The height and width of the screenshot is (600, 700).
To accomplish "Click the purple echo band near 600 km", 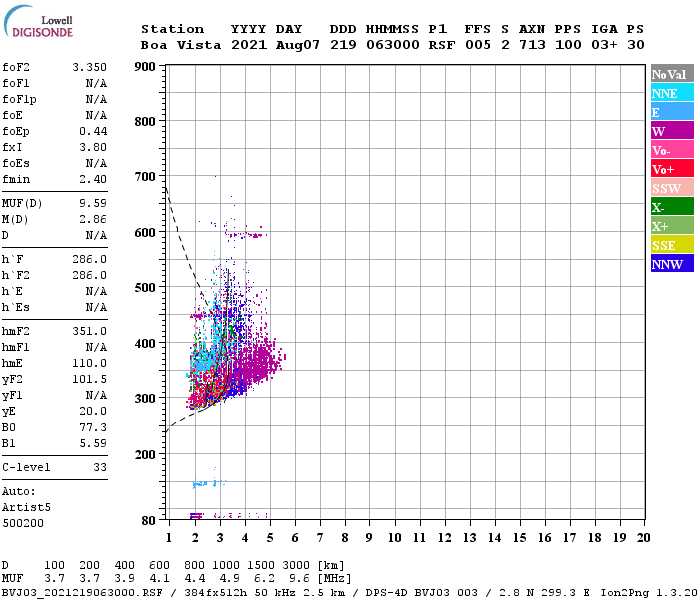I will [246, 235].
